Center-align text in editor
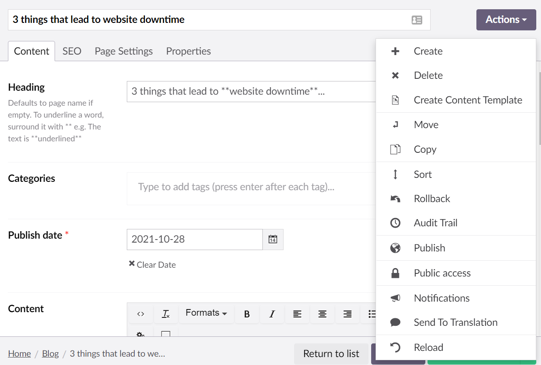 coord(322,314)
